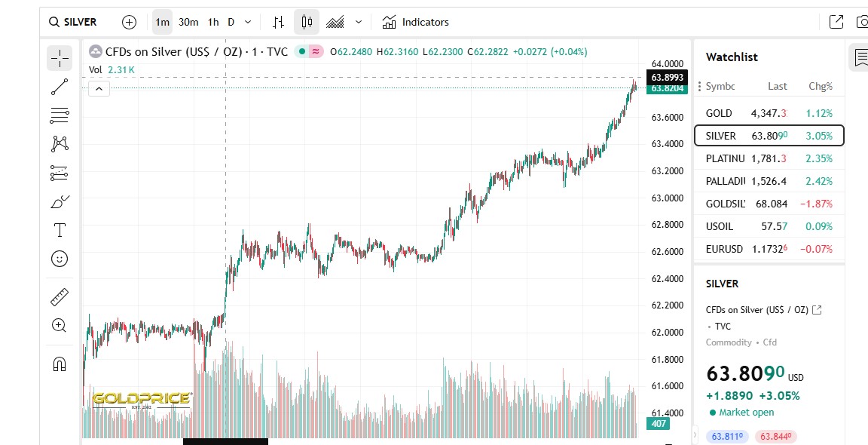
Task: Select PALLADIUM in the watchlist
Action: 769,181
